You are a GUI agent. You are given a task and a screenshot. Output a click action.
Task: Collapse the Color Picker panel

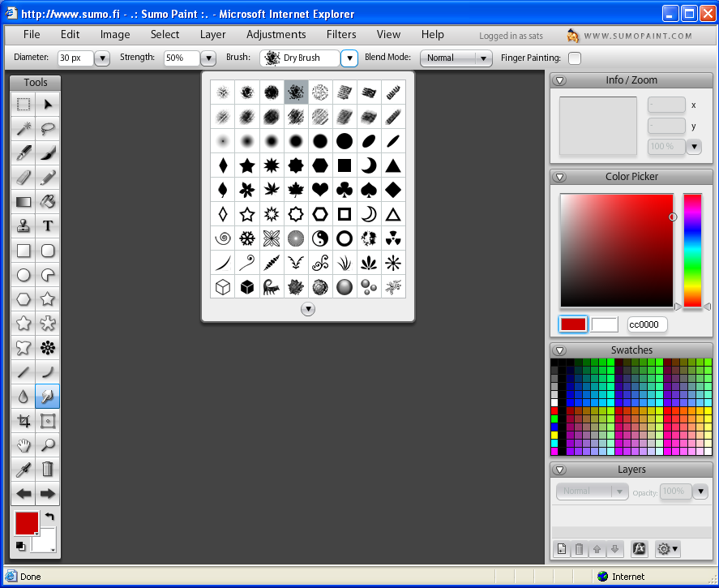tap(559, 176)
